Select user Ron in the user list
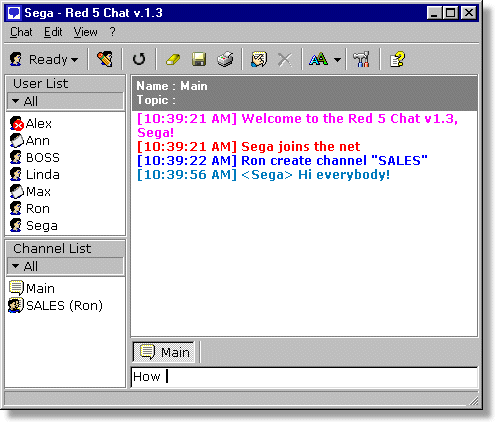 point(30,209)
